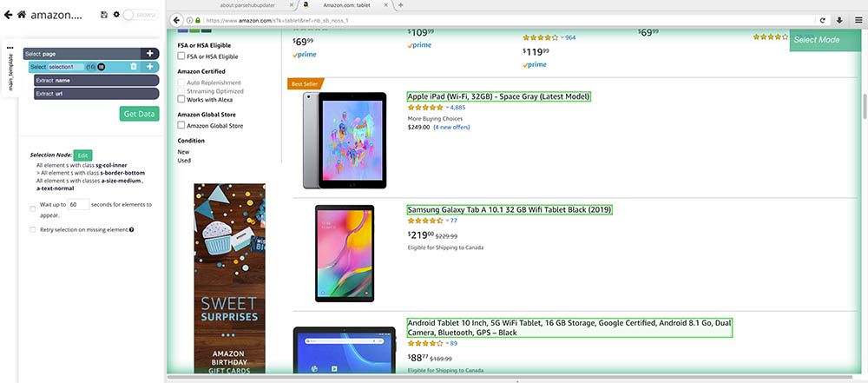The height and width of the screenshot is (383, 868).
Task: Click the amazon.com URL address bar
Action: [510, 20]
